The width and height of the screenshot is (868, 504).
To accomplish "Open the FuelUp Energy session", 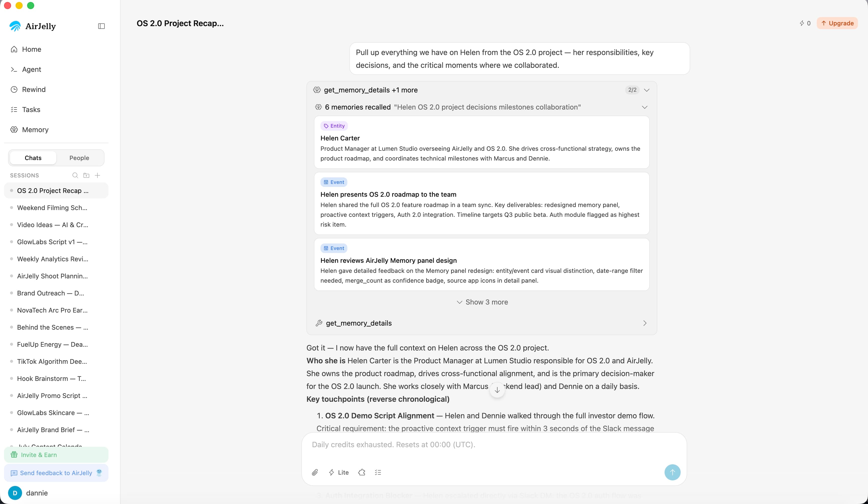I will coord(56,344).
